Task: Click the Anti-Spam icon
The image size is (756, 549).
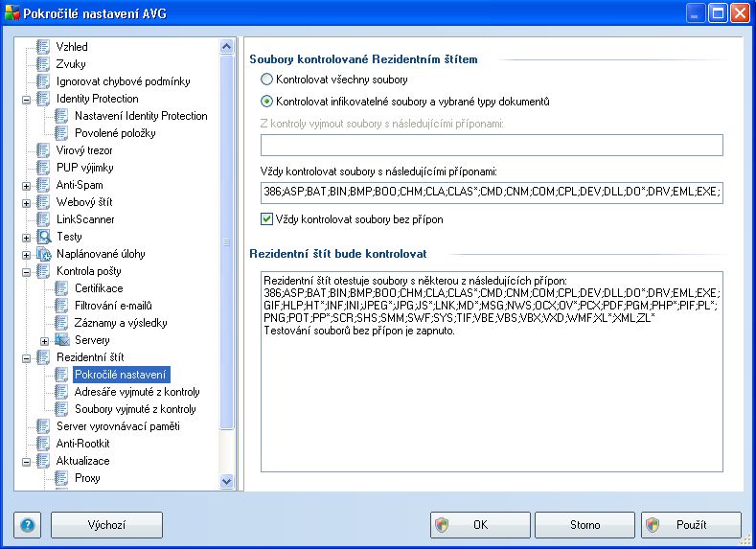Action: pos(43,185)
